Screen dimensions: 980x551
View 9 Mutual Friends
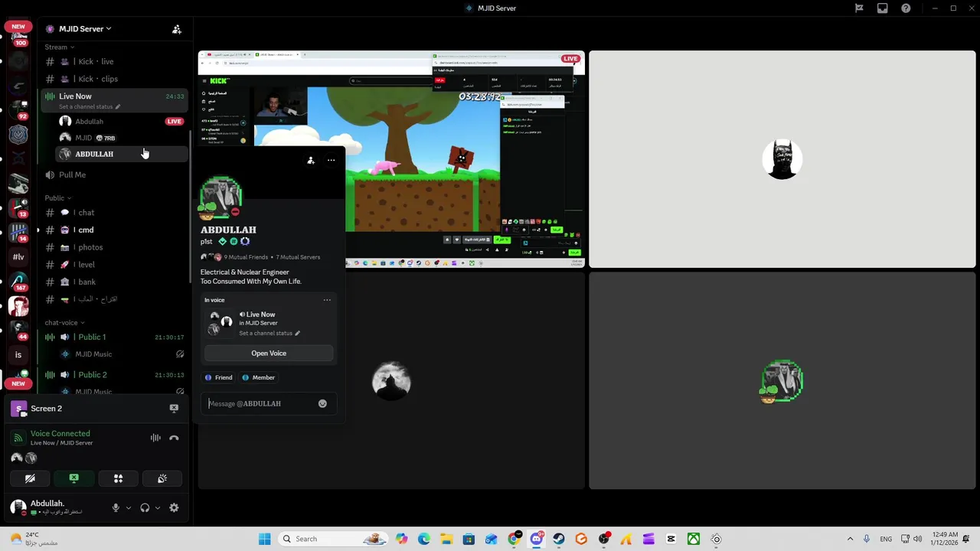click(246, 257)
